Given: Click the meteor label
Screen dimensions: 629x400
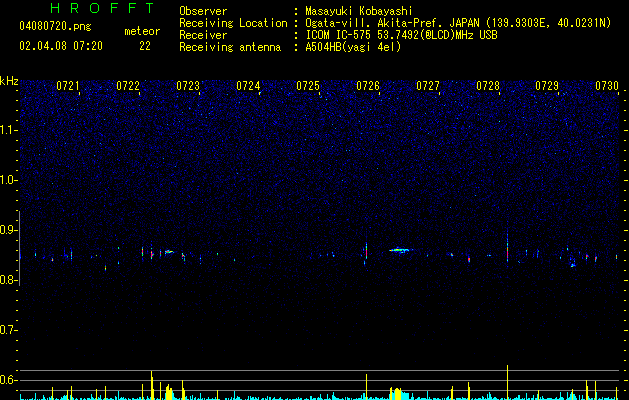Looking at the screenshot, I should click(x=142, y=31).
